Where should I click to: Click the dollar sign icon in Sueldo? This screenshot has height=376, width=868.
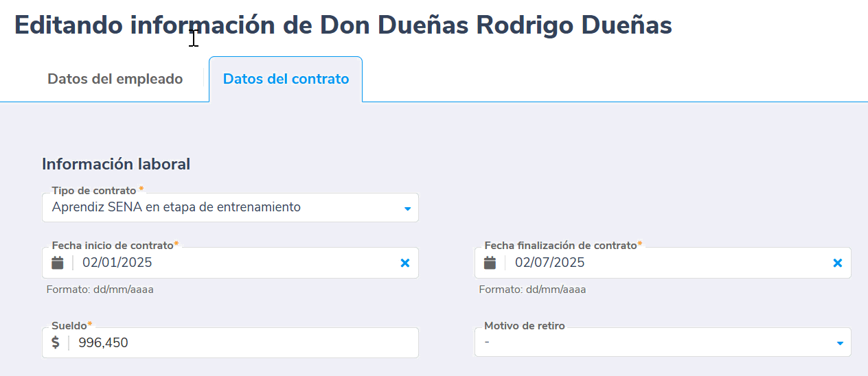pos(56,342)
